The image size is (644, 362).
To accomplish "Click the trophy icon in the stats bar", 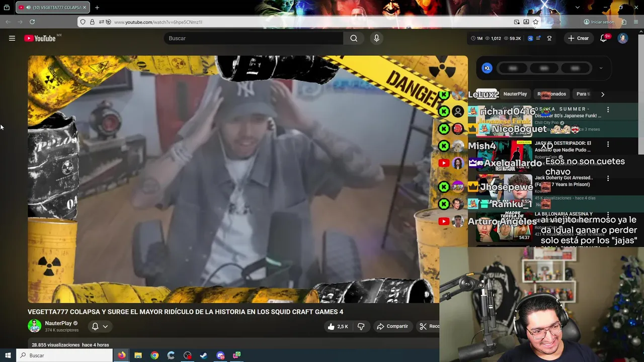I will [549, 38].
